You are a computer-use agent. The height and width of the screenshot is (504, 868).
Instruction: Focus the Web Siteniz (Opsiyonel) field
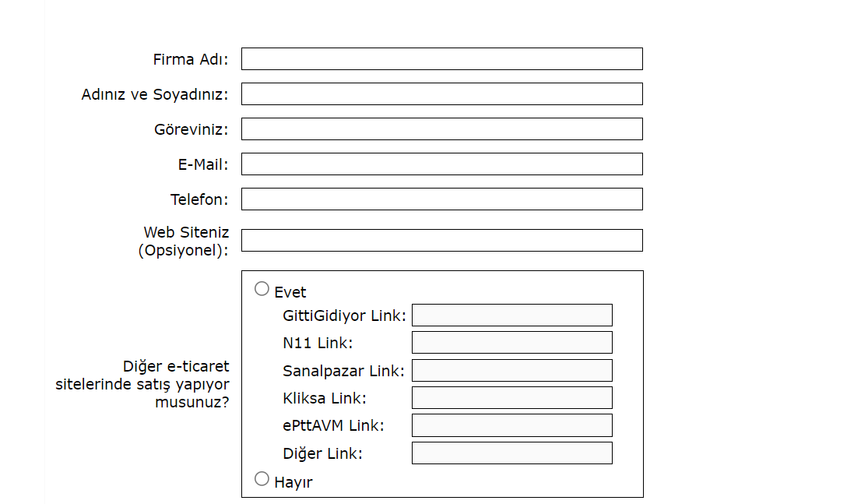441,241
